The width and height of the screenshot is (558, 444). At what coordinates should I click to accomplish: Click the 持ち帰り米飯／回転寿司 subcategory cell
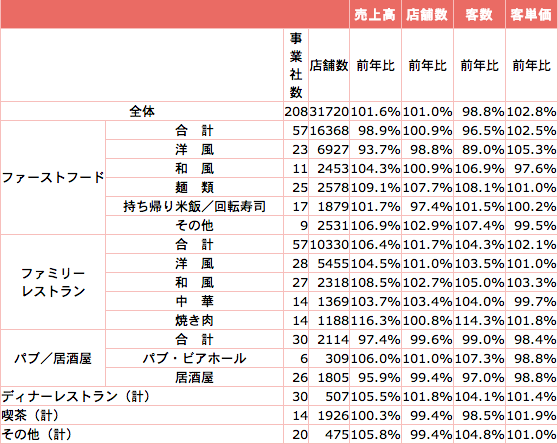pyautogui.click(x=194, y=206)
